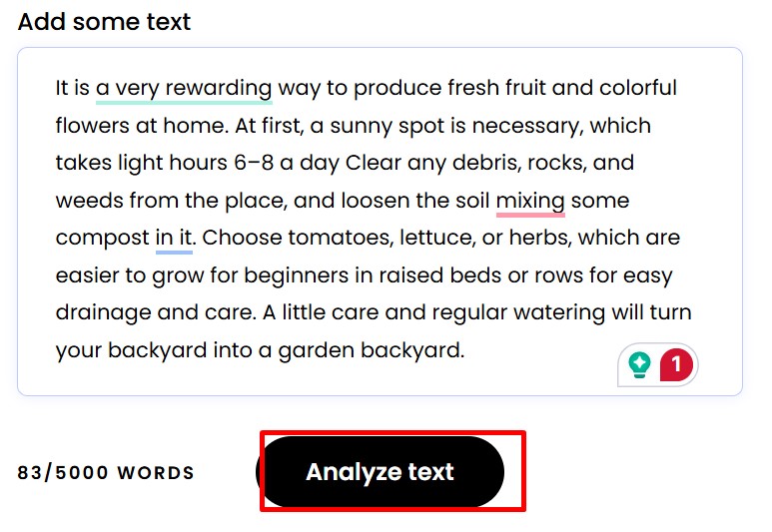The image size is (772, 532).
Task: Click the "Add some text" heading
Action: click(104, 21)
